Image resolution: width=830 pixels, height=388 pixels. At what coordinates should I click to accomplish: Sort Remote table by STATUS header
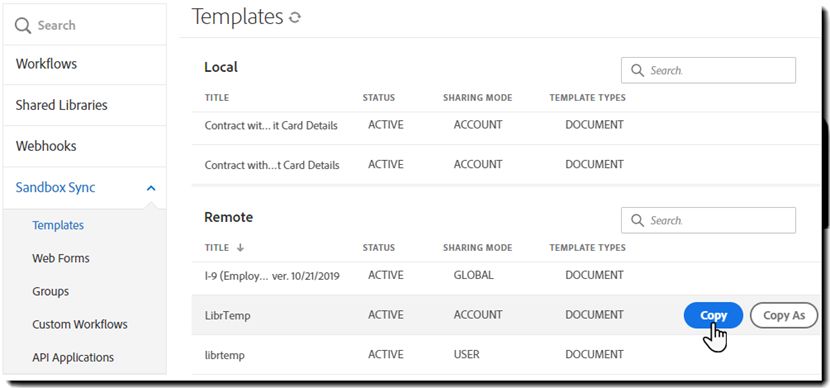coord(378,247)
